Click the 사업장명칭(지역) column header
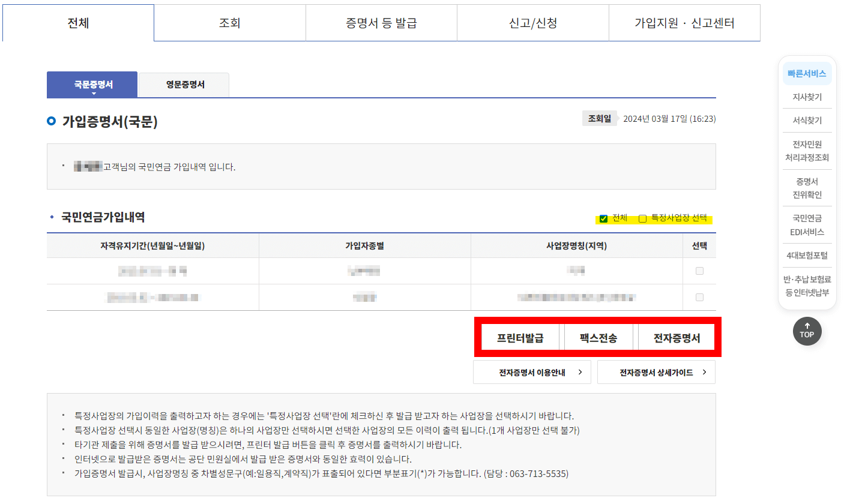This screenshot has height=504, width=853. [577, 245]
